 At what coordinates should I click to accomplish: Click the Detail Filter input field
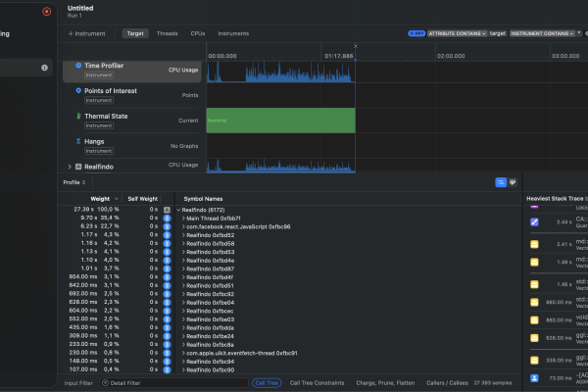point(174,383)
